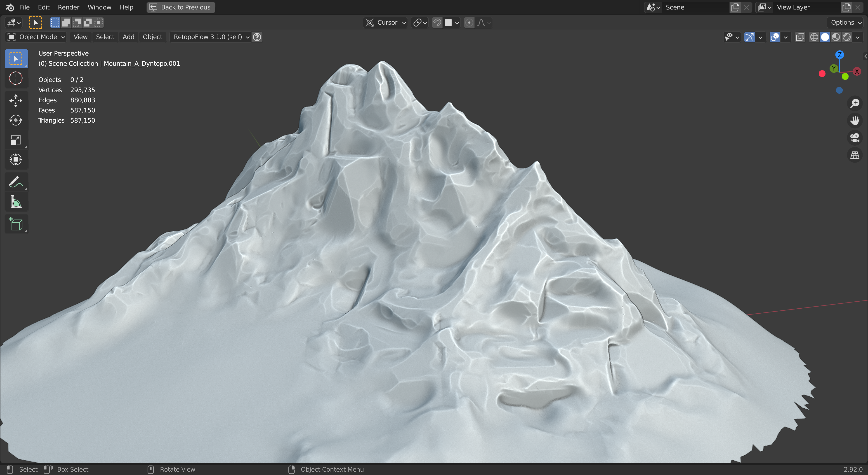The image size is (868, 475).
Task: Toggle X-ray display button
Action: tap(800, 37)
